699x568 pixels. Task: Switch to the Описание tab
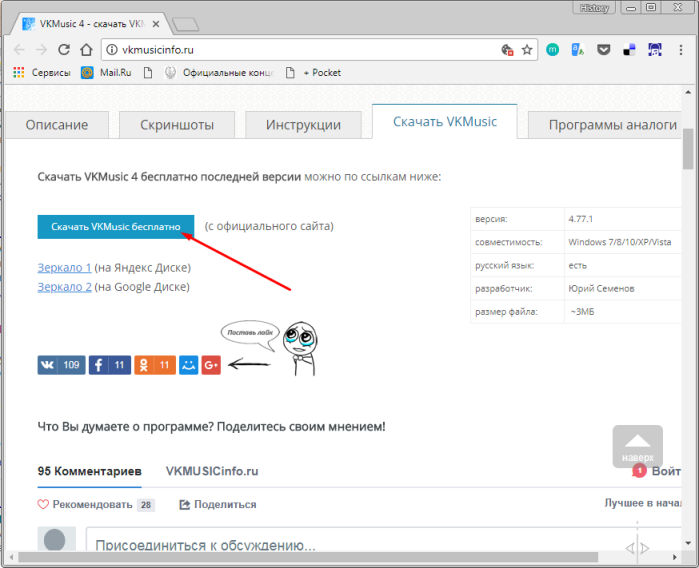tap(57, 125)
